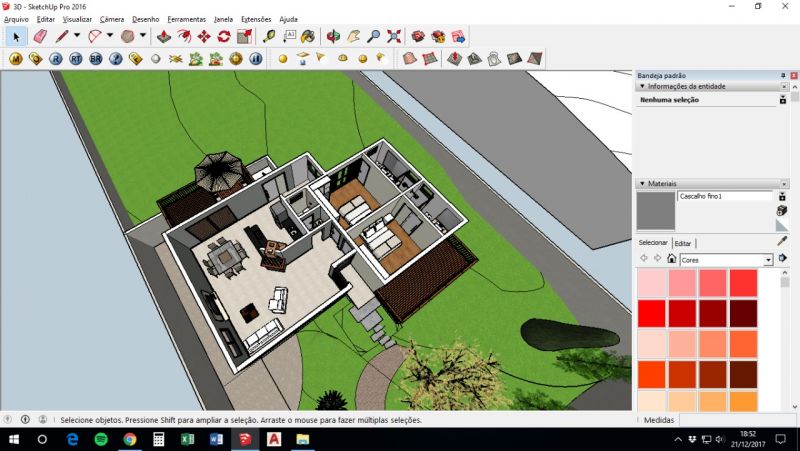Open dropdown arrow beside the Arc tool

click(x=110, y=36)
